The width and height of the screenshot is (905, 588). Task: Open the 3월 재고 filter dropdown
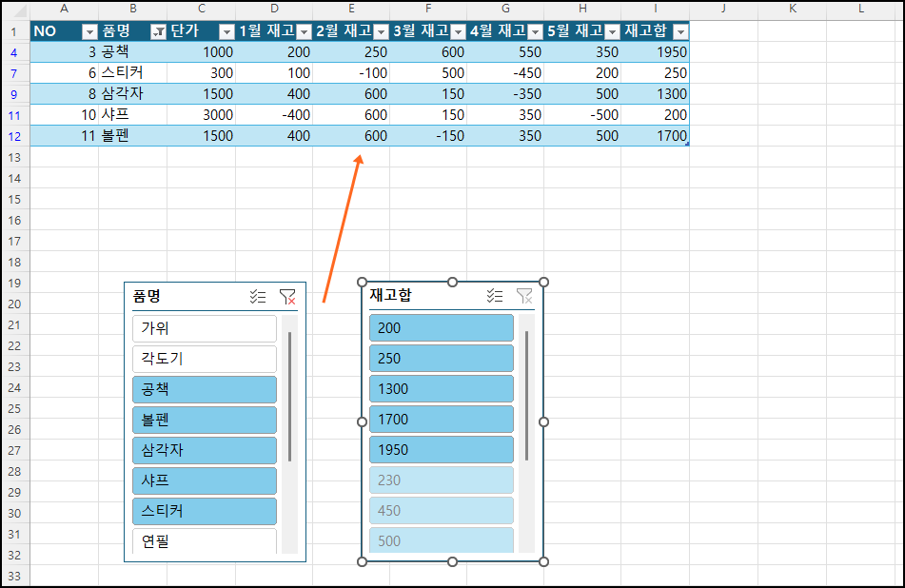[x=459, y=31]
